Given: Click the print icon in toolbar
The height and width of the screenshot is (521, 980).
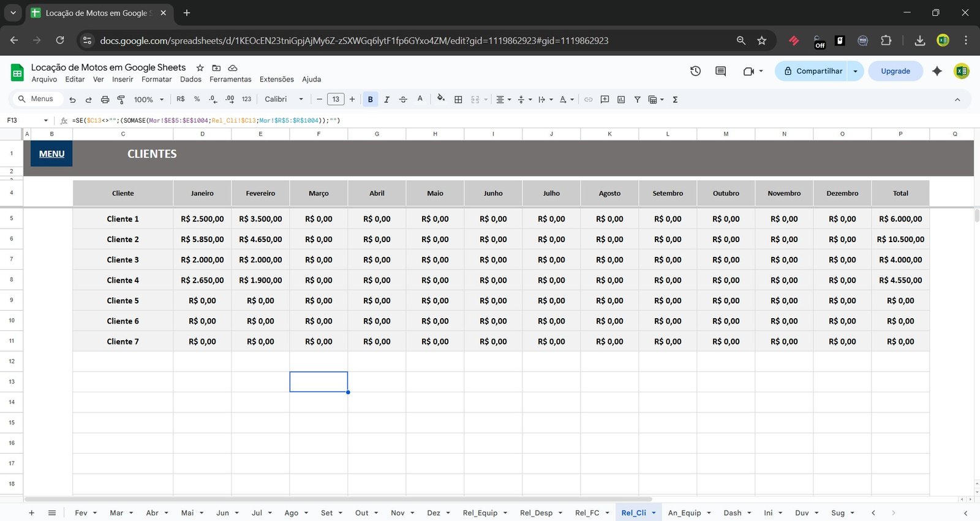Looking at the screenshot, I should (x=105, y=99).
